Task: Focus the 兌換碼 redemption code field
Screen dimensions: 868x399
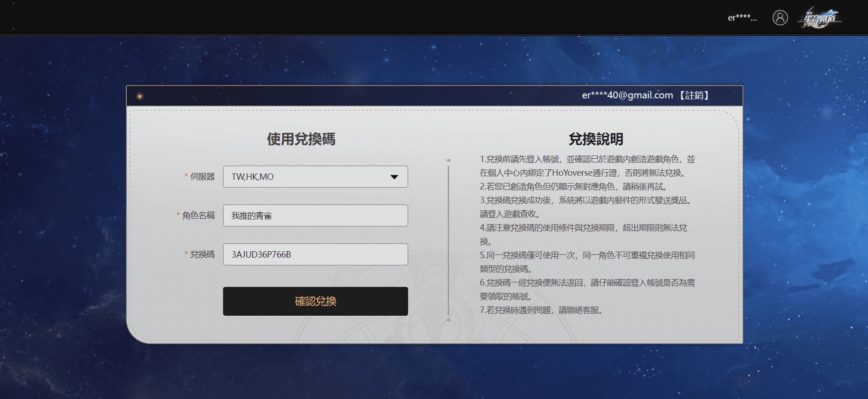Action: tap(315, 254)
